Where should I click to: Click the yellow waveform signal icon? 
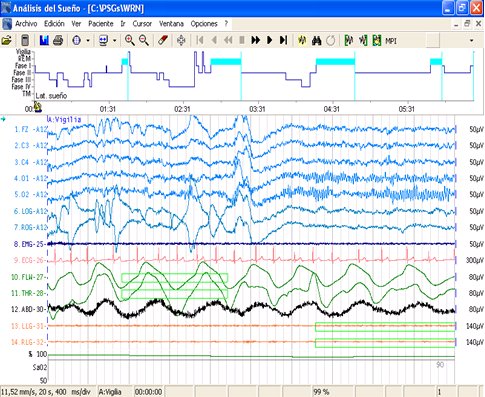[302, 41]
